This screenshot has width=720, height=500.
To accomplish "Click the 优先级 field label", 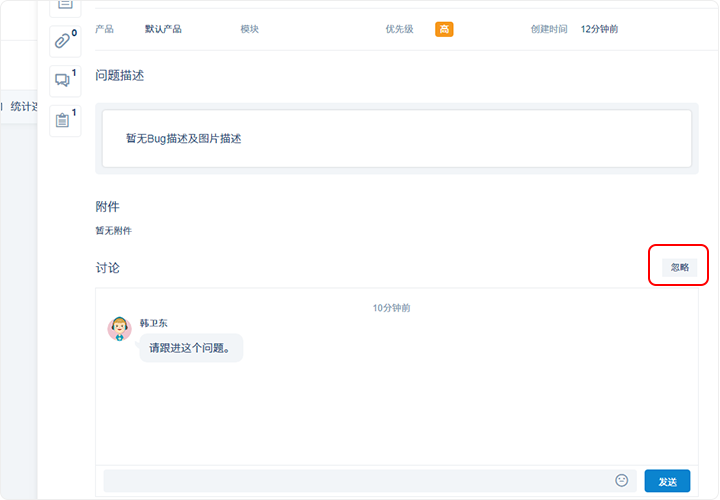I will (x=399, y=29).
